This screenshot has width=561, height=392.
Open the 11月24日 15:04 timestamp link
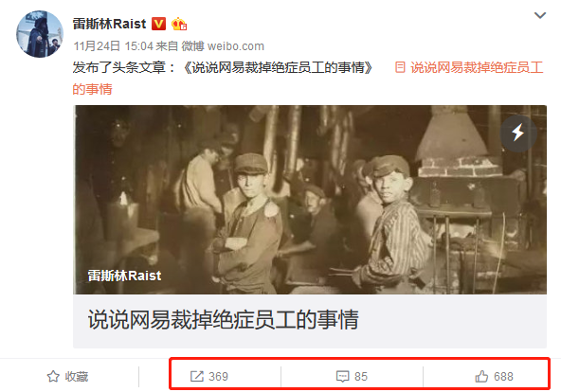[x=113, y=46]
